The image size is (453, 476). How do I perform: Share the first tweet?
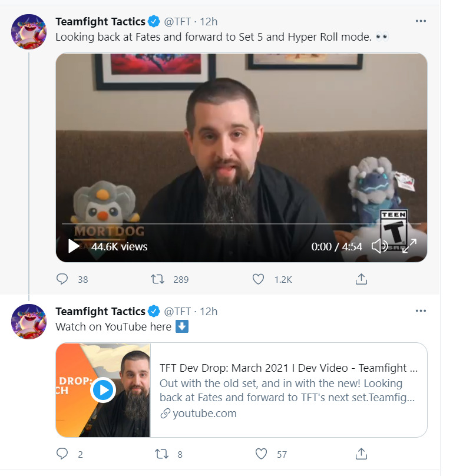(x=362, y=279)
